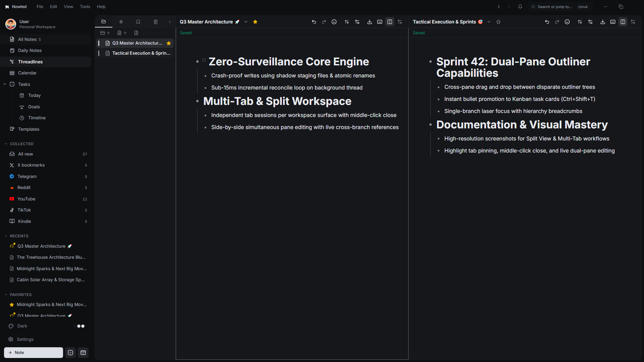Open emoji picker in Tactical Execution pane
Image resolution: width=644 pixels, height=362 pixels.
point(567,22)
